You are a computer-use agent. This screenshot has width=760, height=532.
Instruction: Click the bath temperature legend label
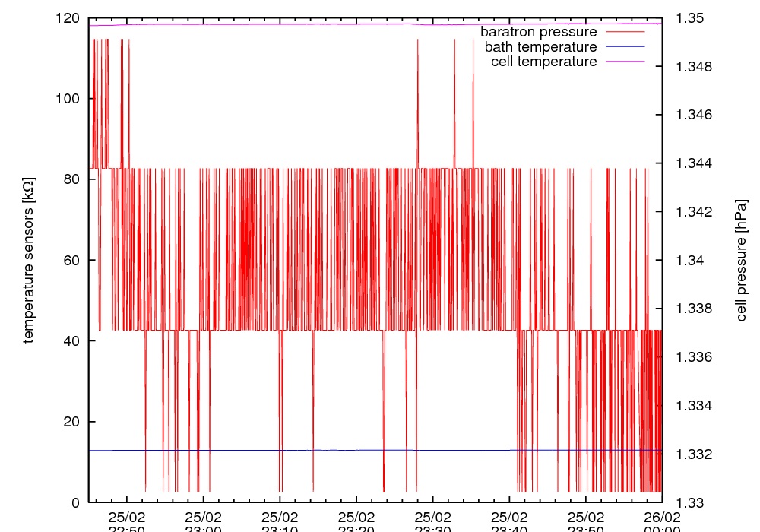[x=540, y=47]
